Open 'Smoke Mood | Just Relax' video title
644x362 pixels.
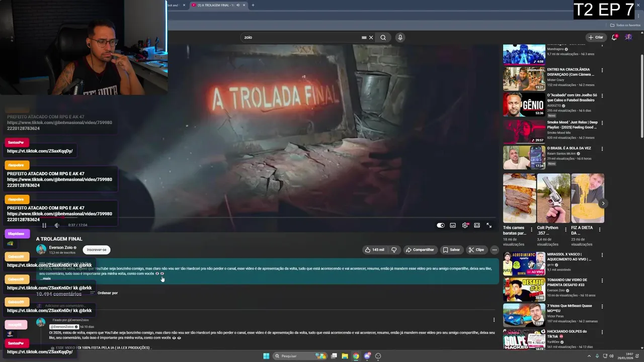[573, 125]
